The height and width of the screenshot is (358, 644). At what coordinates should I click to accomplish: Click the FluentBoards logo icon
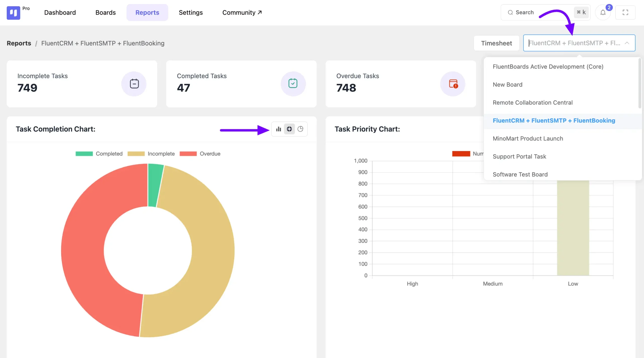(13, 13)
